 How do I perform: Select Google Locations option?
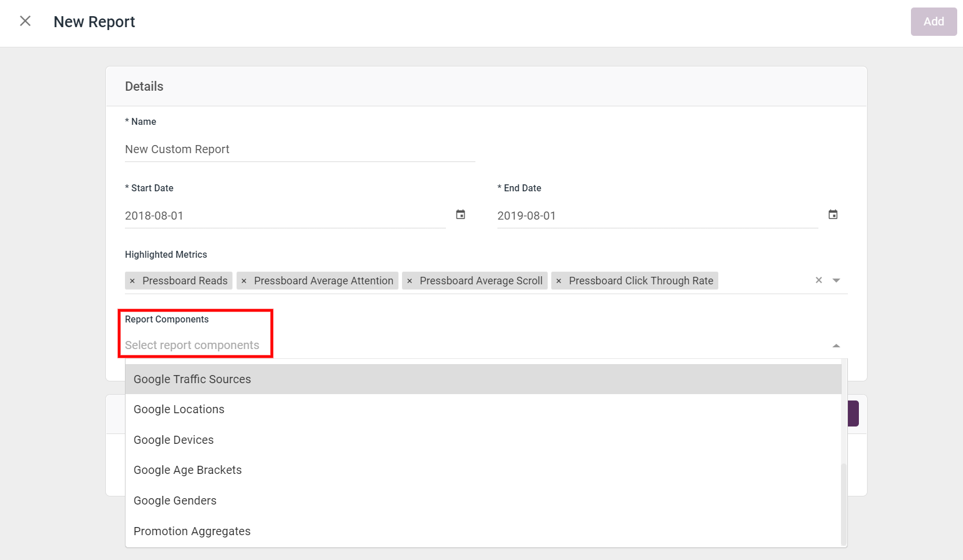[483, 409]
